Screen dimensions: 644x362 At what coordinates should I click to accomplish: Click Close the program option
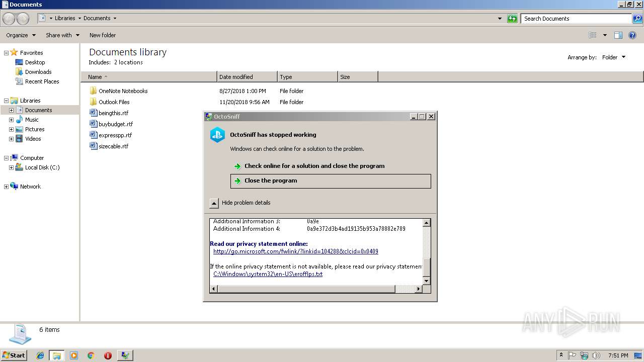coord(331,181)
